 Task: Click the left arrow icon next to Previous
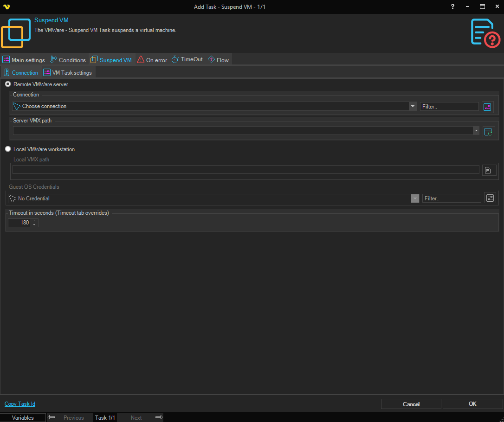click(x=52, y=417)
